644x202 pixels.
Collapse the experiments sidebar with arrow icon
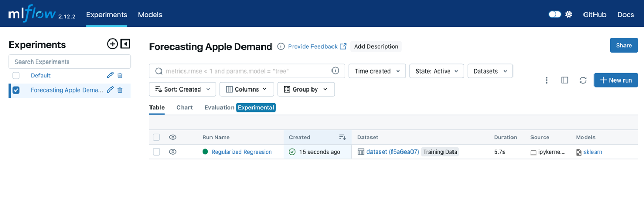pyautogui.click(x=125, y=44)
